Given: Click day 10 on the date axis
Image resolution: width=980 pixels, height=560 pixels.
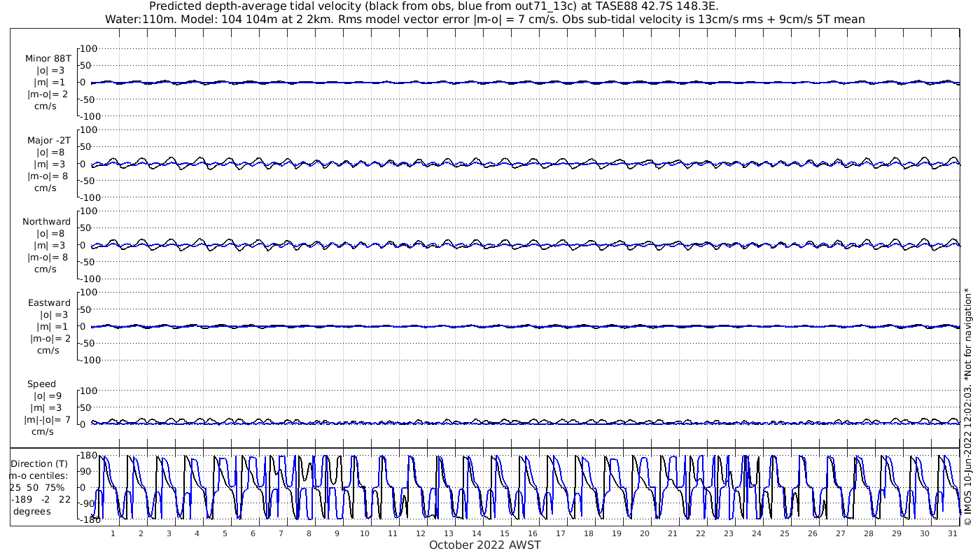Looking at the screenshot, I should point(365,533).
